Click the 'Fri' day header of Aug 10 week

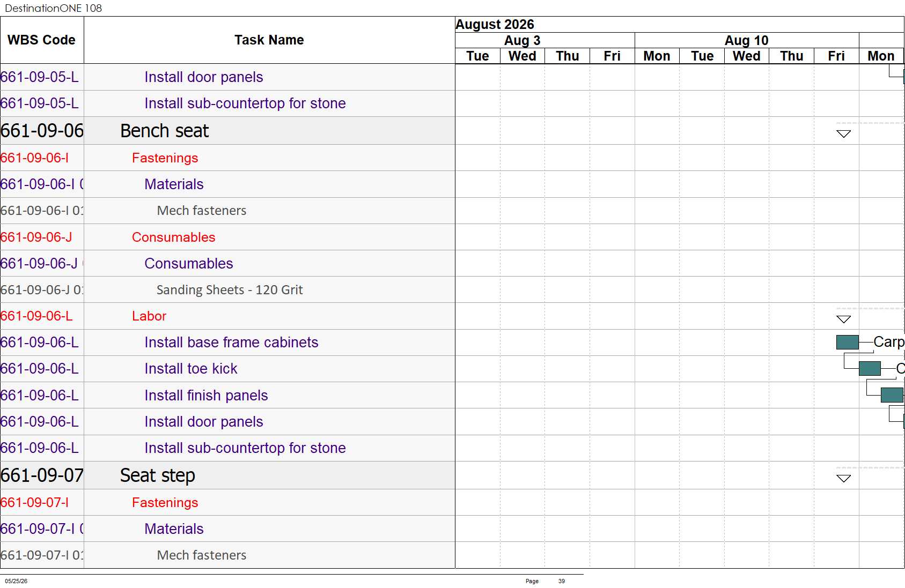tap(836, 56)
